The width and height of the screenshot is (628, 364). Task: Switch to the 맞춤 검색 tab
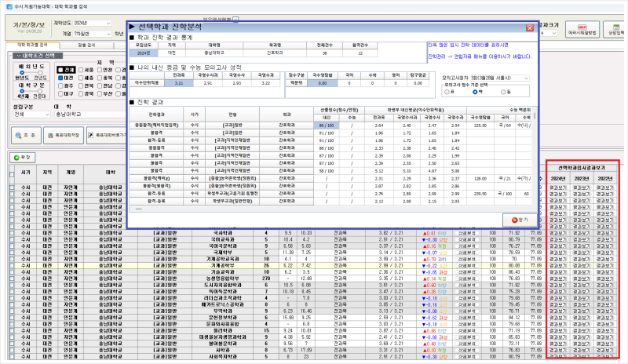[86, 45]
